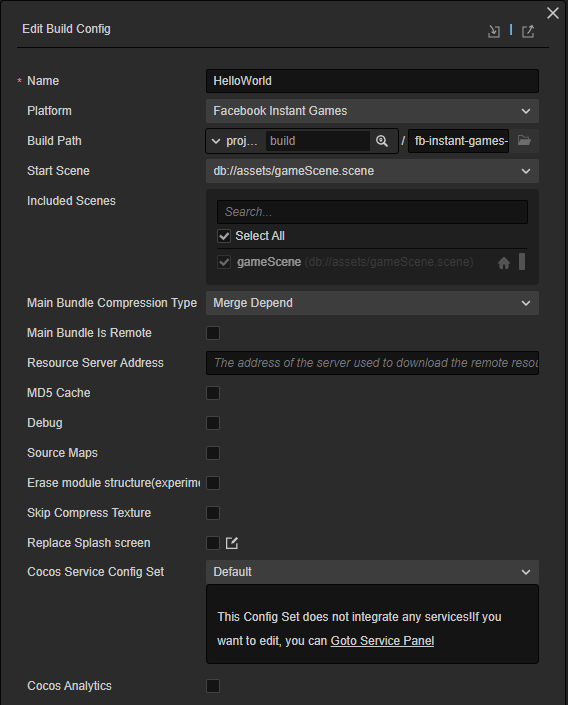Close the Edit Build Config dialog
Screen dimensions: 568x705
[553, 13]
